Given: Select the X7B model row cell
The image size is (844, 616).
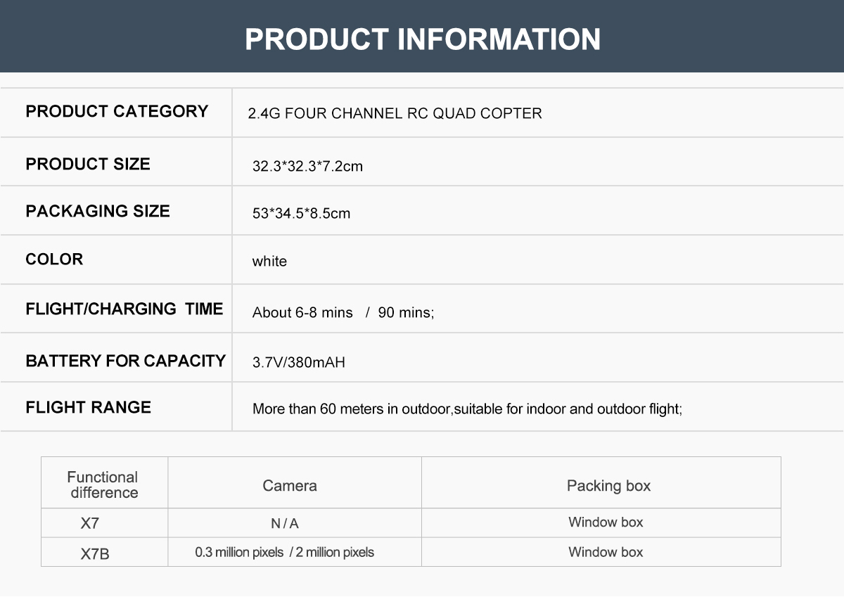Looking at the screenshot, I should (95, 554).
